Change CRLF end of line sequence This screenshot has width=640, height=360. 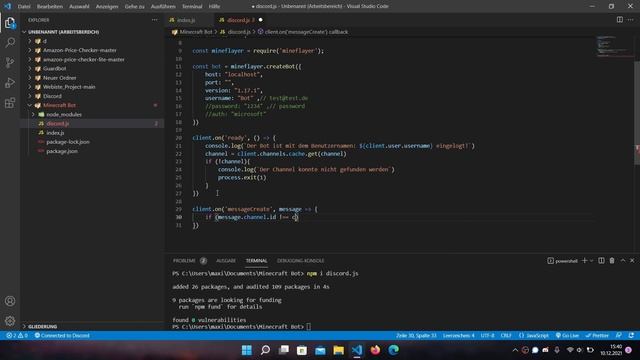pos(506,336)
